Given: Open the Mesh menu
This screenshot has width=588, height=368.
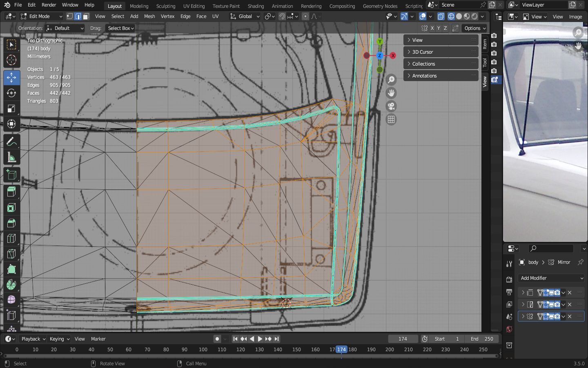Looking at the screenshot, I should click(149, 16).
